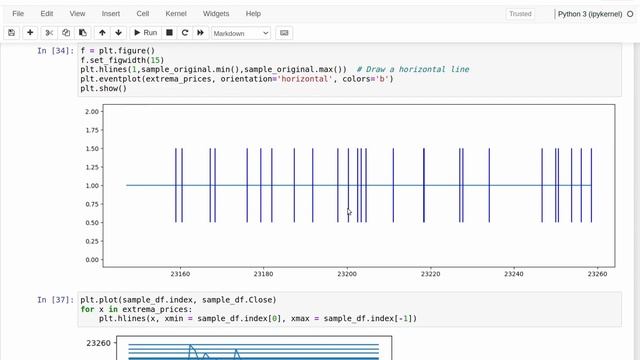640x360 pixels.
Task: Save the notebook with the floppy disk icon
Action: point(11,33)
